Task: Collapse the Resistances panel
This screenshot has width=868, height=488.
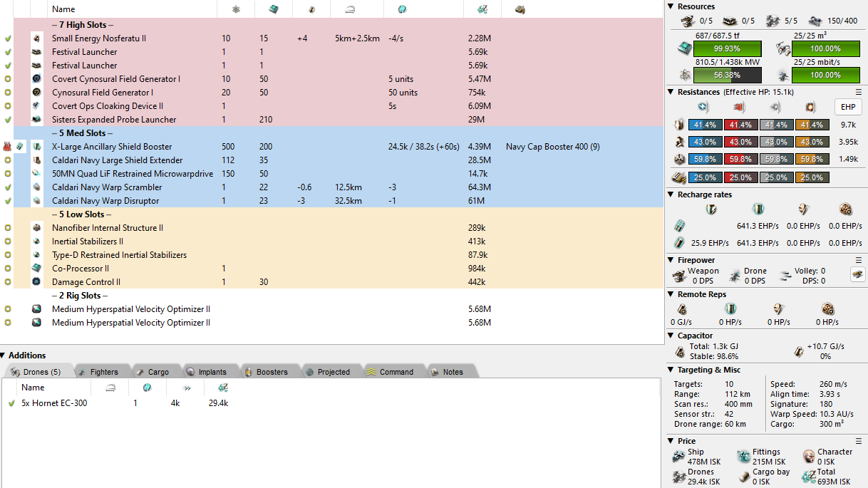Action: [671, 92]
